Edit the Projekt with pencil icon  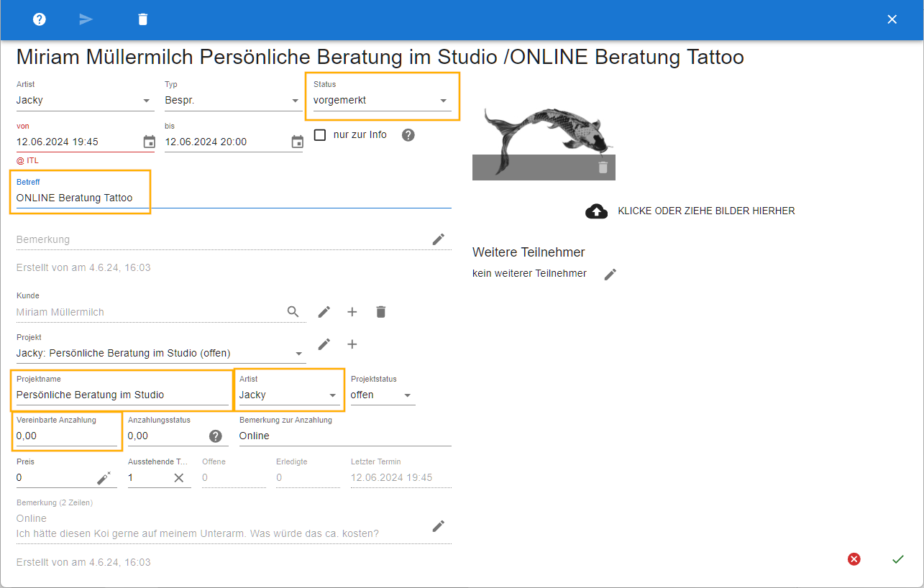324,344
